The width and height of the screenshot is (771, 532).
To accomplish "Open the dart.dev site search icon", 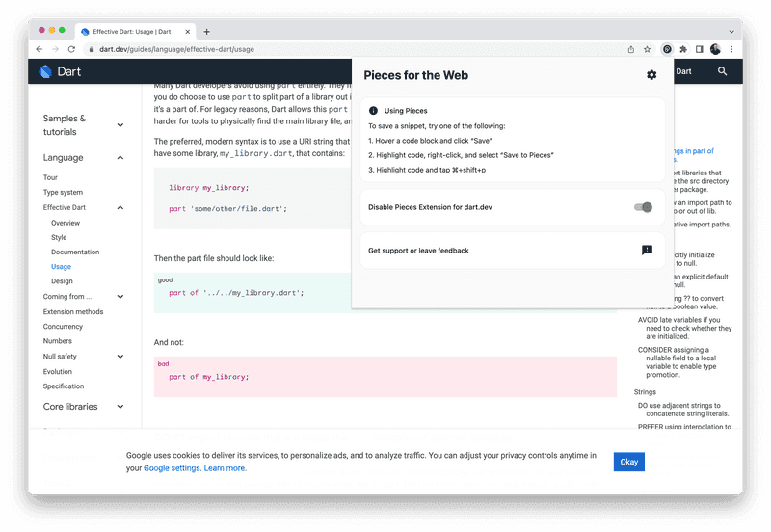I will [722, 71].
